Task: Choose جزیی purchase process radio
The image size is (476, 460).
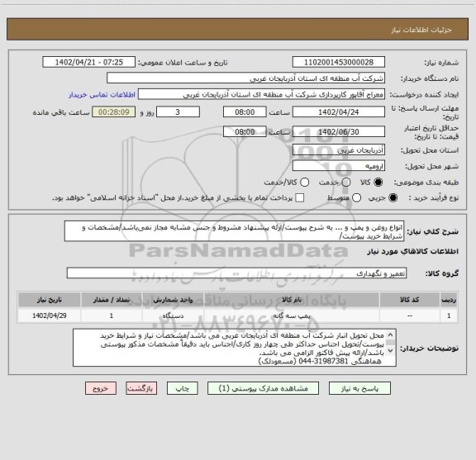Action: click(x=393, y=198)
